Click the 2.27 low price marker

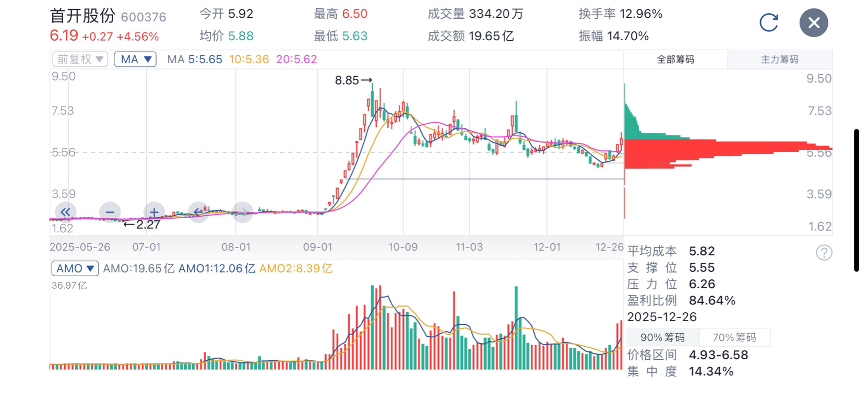click(x=142, y=225)
